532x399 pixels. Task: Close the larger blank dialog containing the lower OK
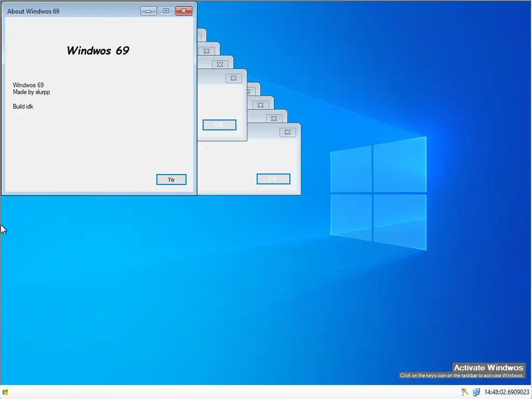tap(287, 132)
